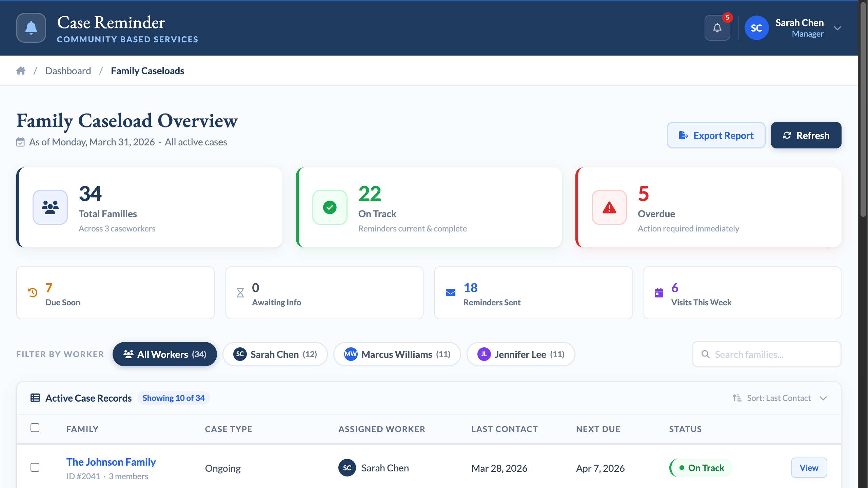Click the Export Report button
The height and width of the screenshot is (488, 868).
[x=716, y=135]
